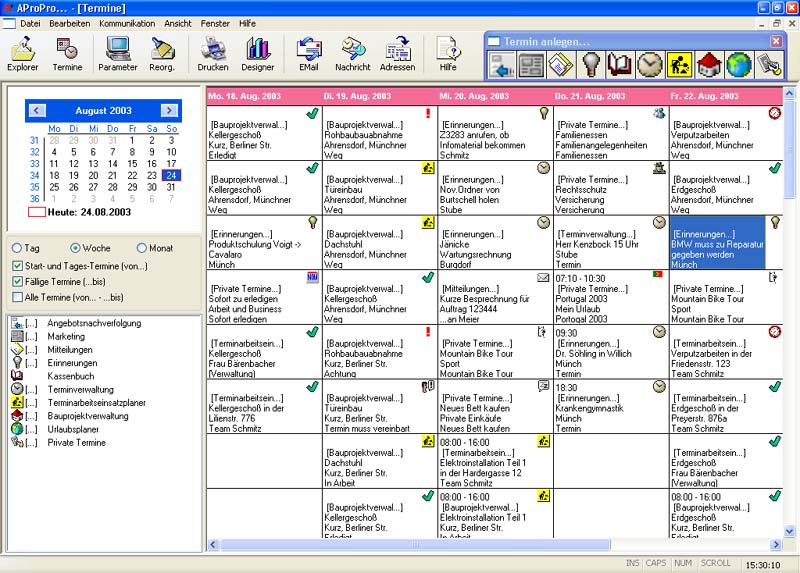Select the Tag view radio button
800x573 pixels.
[17, 248]
